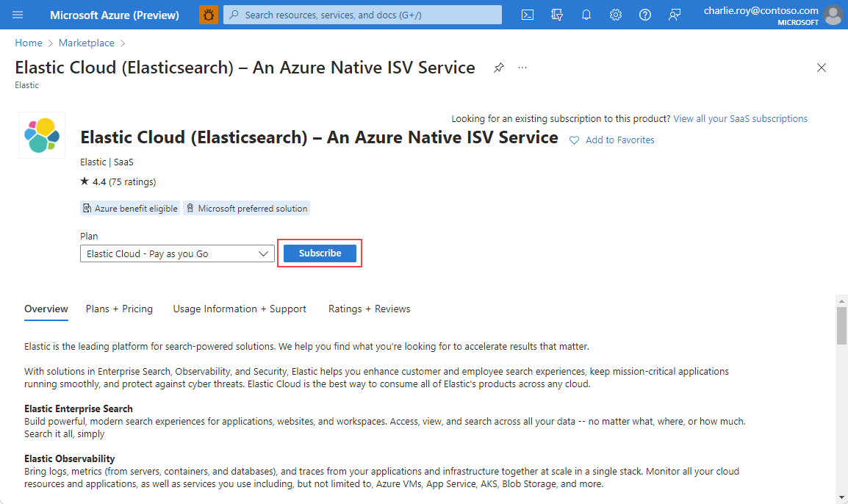Click the Elastic Enterprise Search heading
The image size is (848, 504).
(x=79, y=408)
